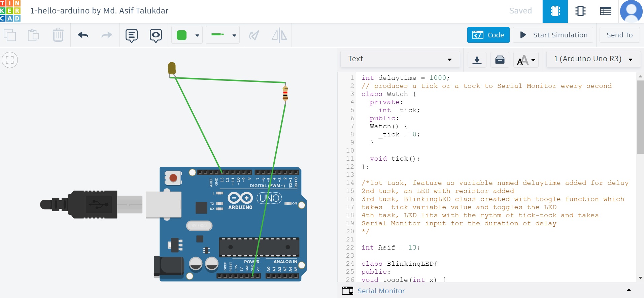The height and width of the screenshot is (298, 644).
Task: Click the Paste icon in toolbar
Action: click(33, 35)
